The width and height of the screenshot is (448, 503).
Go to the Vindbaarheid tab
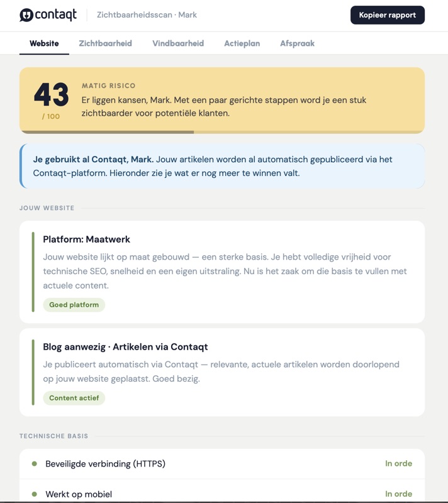coord(178,43)
